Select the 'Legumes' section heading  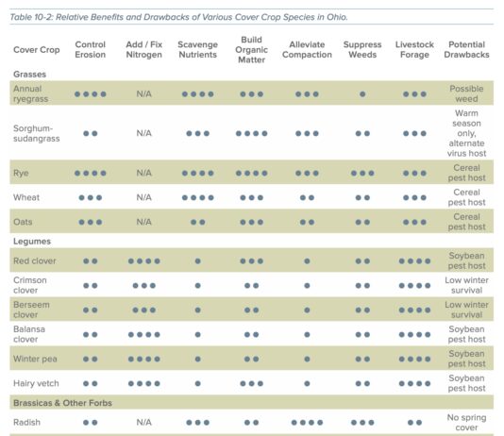click(32, 242)
